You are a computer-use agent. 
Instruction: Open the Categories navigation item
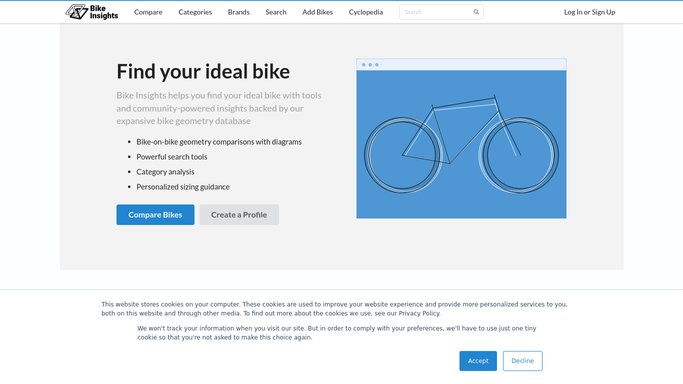click(x=195, y=12)
